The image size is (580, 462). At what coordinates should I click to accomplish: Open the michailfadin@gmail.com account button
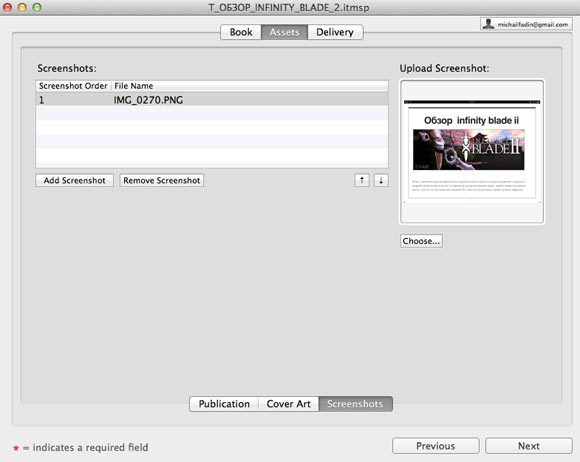point(526,24)
